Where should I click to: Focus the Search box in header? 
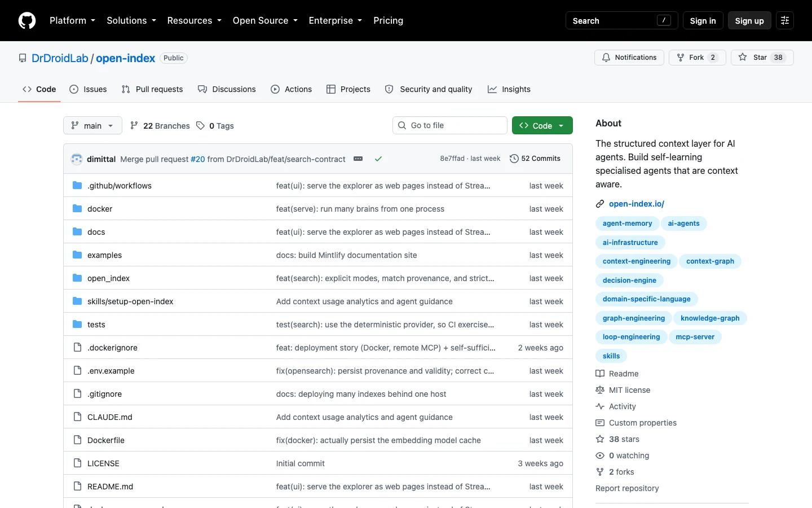pos(622,20)
